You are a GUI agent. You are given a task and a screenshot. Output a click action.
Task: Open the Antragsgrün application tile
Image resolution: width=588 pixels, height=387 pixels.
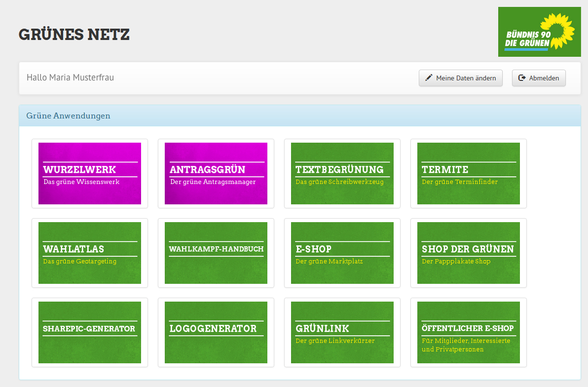tap(216, 173)
